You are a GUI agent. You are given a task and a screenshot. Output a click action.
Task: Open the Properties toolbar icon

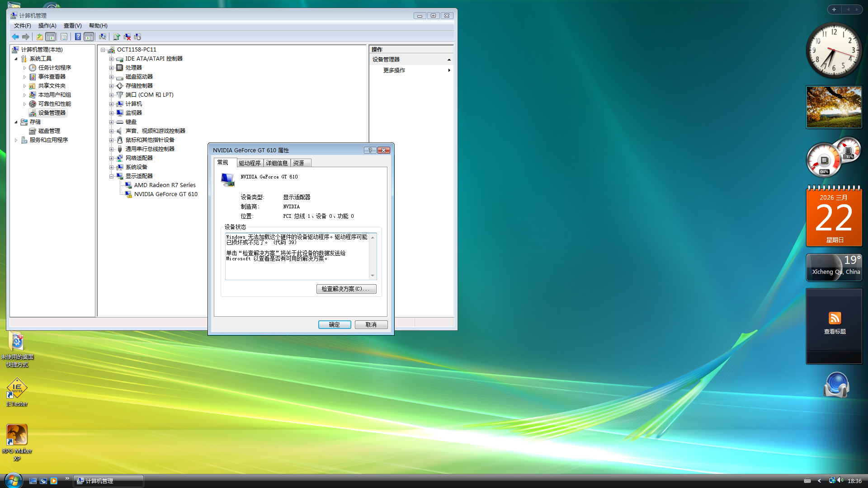point(64,37)
